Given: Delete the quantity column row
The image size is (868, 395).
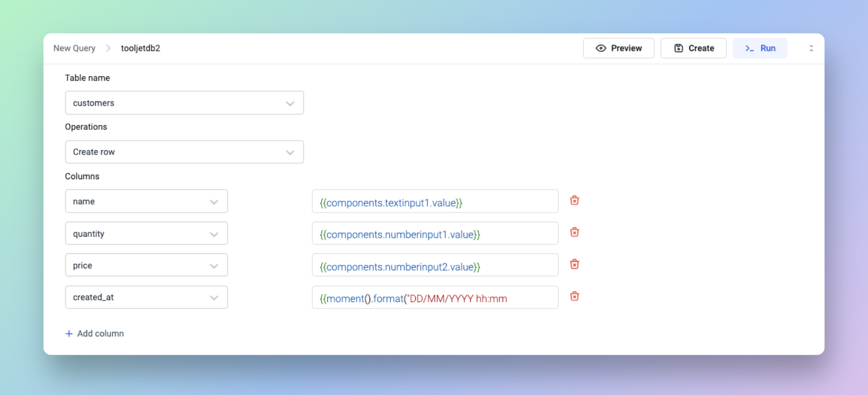Looking at the screenshot, I should click(574, 232).
